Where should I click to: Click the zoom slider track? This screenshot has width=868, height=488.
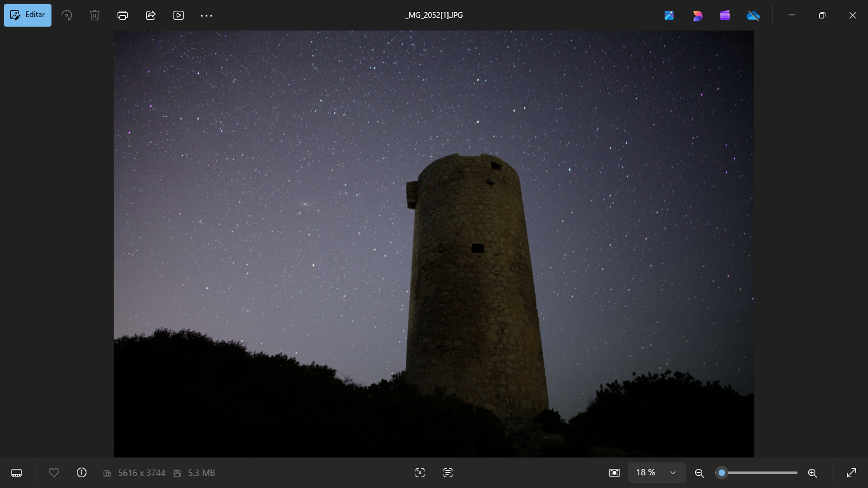pyautogui.click(x=756, y=473)
